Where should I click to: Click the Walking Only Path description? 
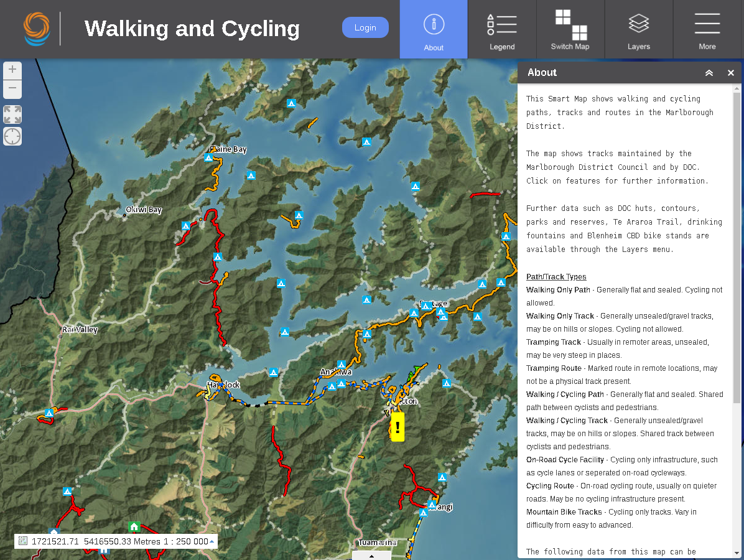click(625, 296)
